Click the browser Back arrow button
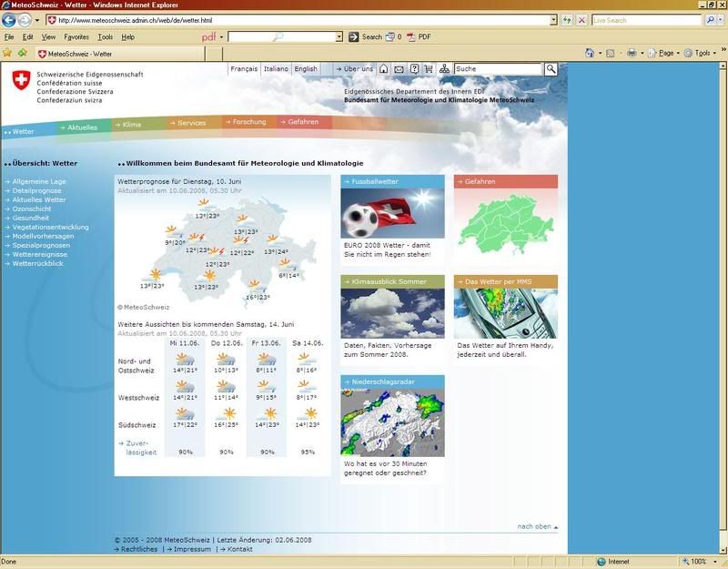 click(x=9, y=20)
